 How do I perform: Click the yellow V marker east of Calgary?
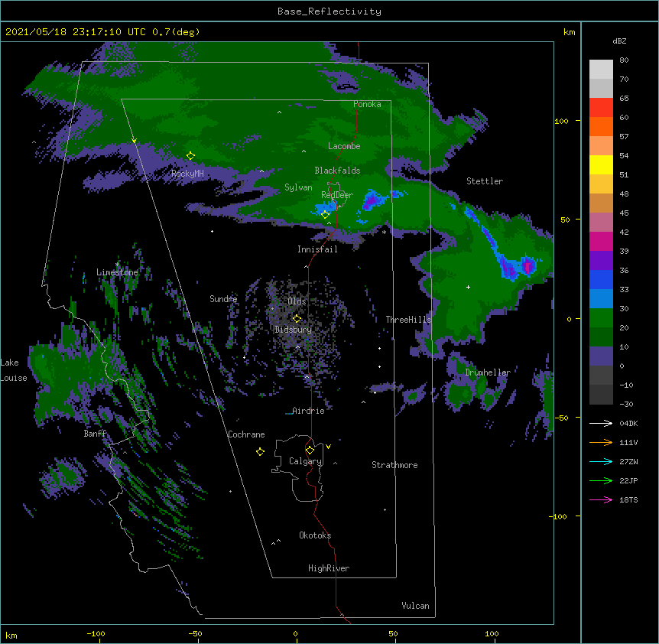(328, 447)
